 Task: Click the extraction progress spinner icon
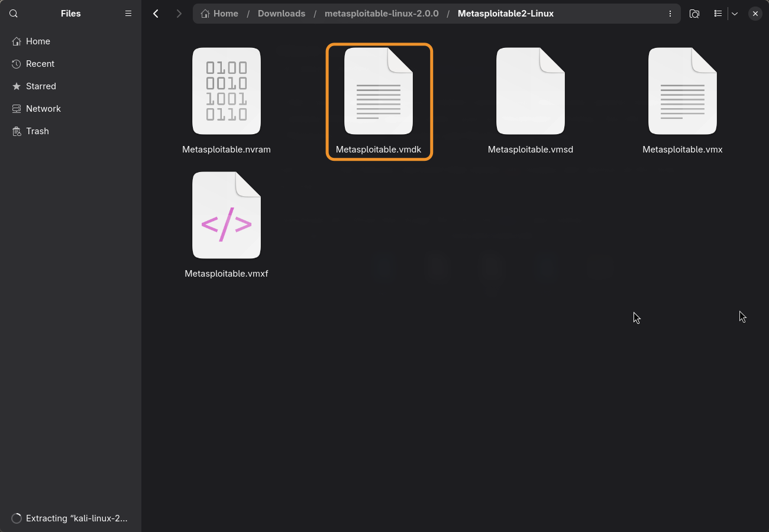click(17, 518)
